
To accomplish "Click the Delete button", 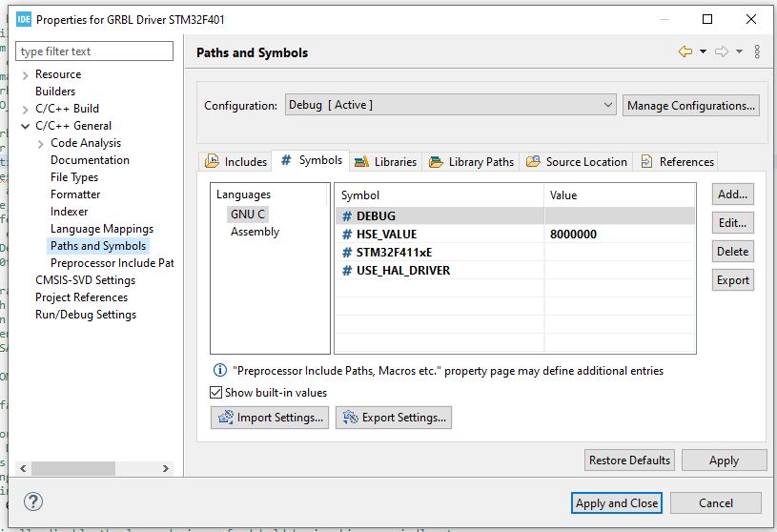I will [x=732, y=251].
